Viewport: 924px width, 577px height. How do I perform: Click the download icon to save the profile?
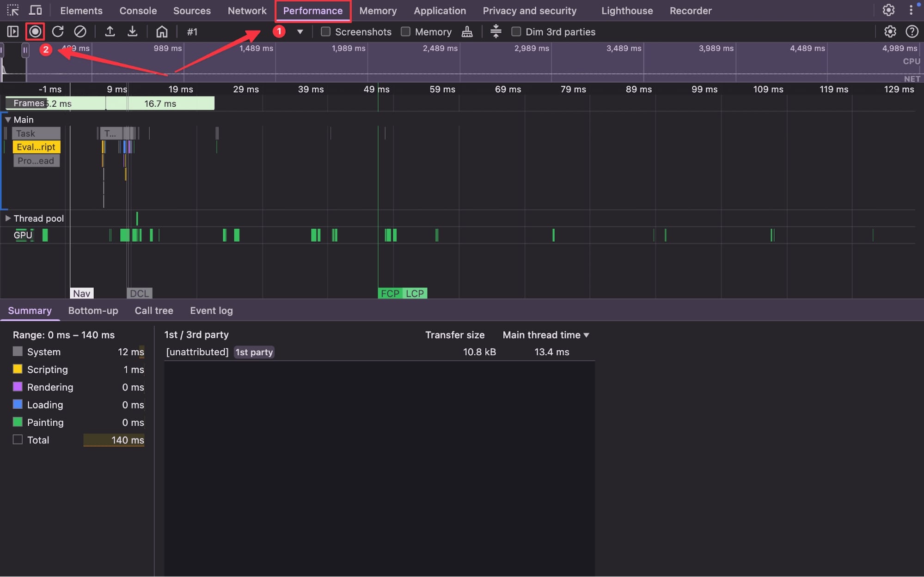coord(133,31)
